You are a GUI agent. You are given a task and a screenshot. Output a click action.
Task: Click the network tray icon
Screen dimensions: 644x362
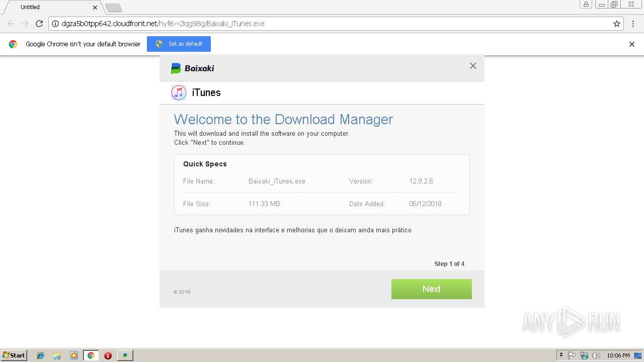point(584,355)
